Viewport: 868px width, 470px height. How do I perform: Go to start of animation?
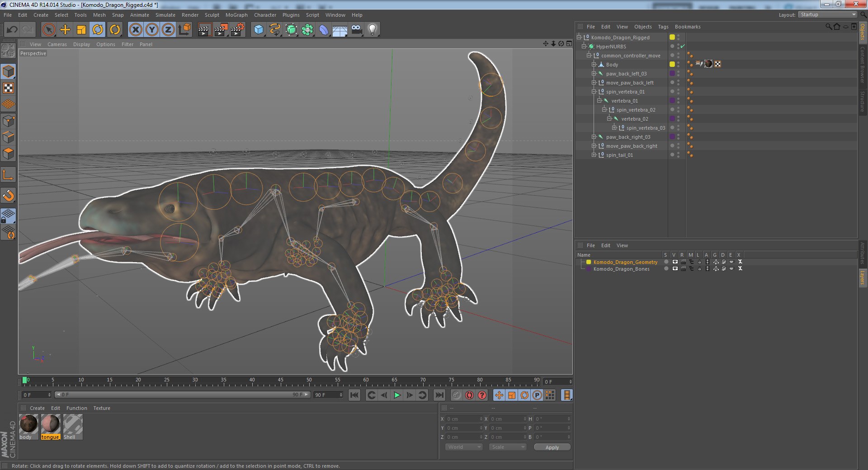coord(354,395)
